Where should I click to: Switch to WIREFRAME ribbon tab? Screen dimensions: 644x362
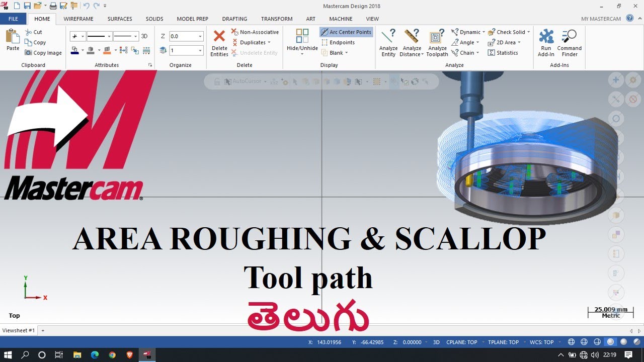click(78, 19)
